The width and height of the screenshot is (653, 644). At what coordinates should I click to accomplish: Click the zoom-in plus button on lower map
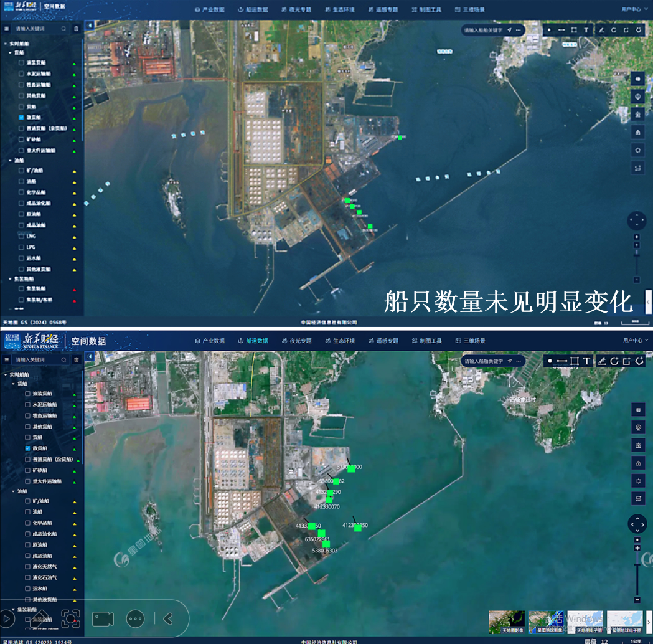[x=637, y=548]
